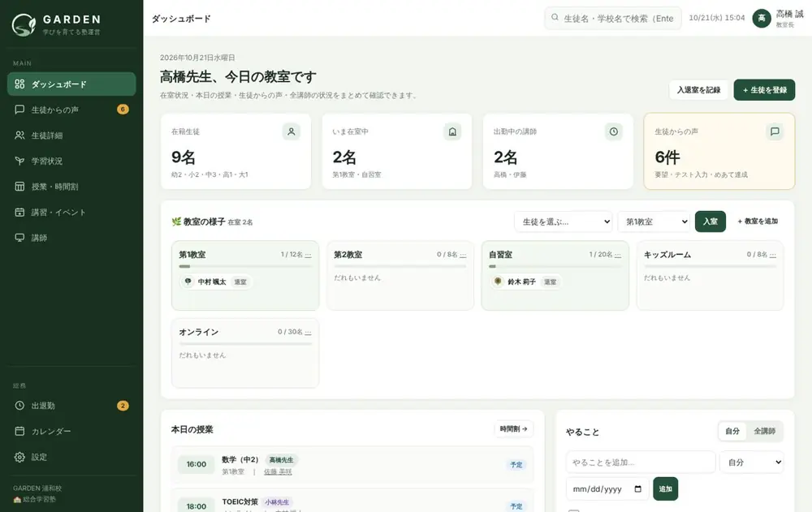812x512 pixels.
Task: Click the search magnifier icon
Action: (555, 18)
